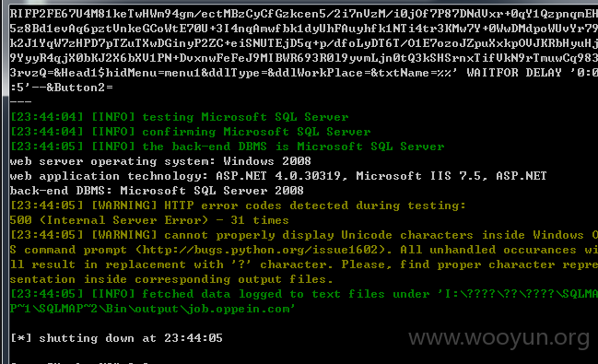598x364 pixels.
Task: Click the '500 (Internal Server Error) - 31 times' line
Action: [149, 220]
